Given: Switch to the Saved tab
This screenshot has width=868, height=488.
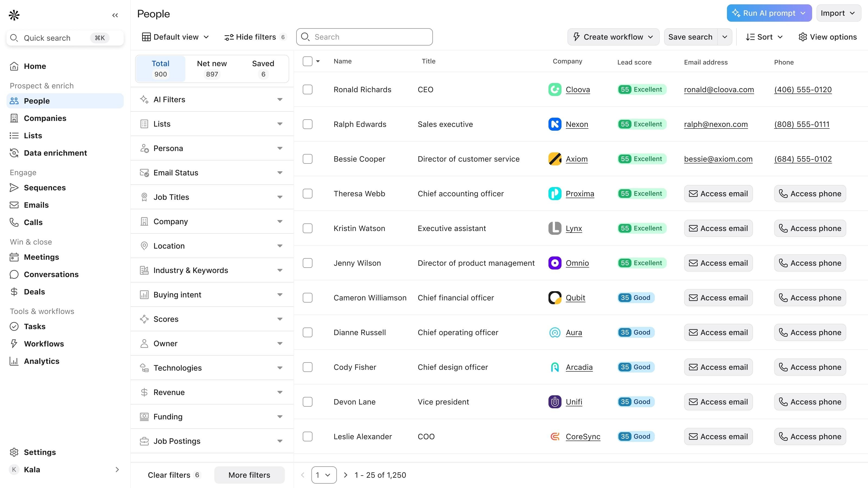Looking at the screenshot, I should click(263, 68).
